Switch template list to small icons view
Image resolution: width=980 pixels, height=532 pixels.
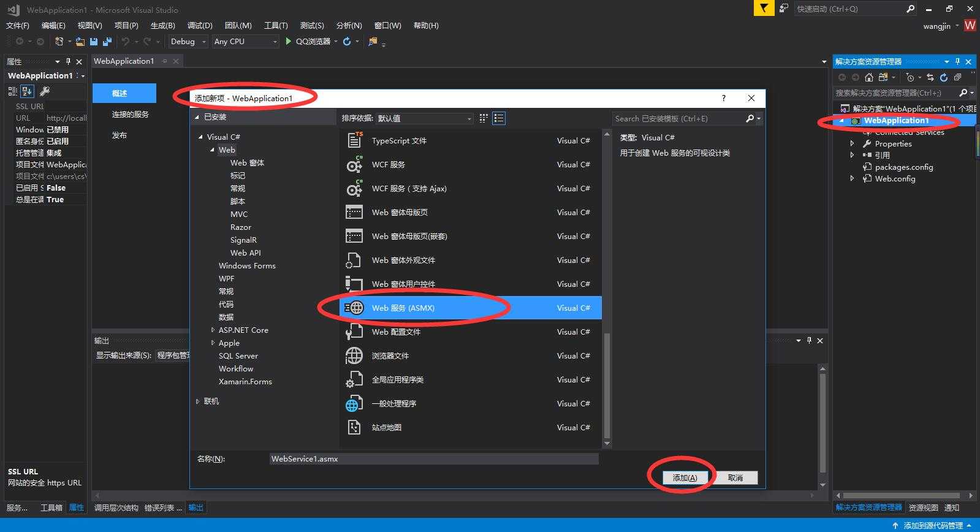pyautogui.click(x=484, y=118)
